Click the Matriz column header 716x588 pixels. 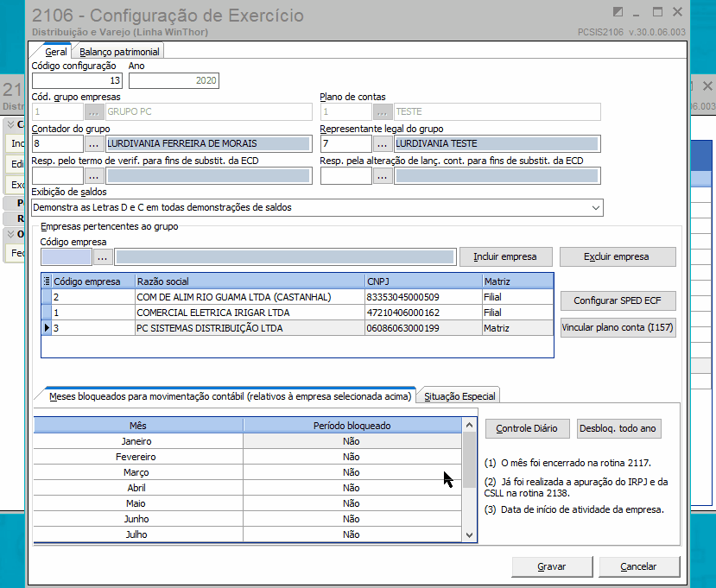518,281
